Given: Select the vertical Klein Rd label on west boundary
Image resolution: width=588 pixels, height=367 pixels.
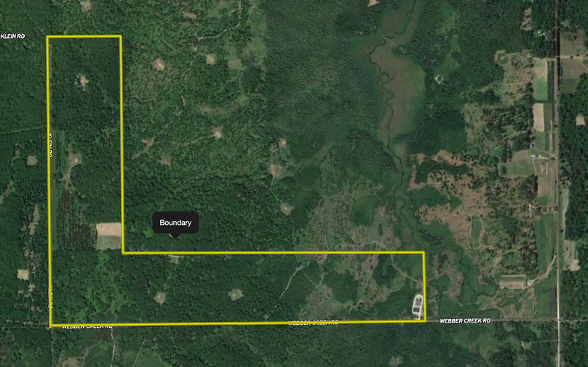Looking at the screenshot, I should coord(50,145).
